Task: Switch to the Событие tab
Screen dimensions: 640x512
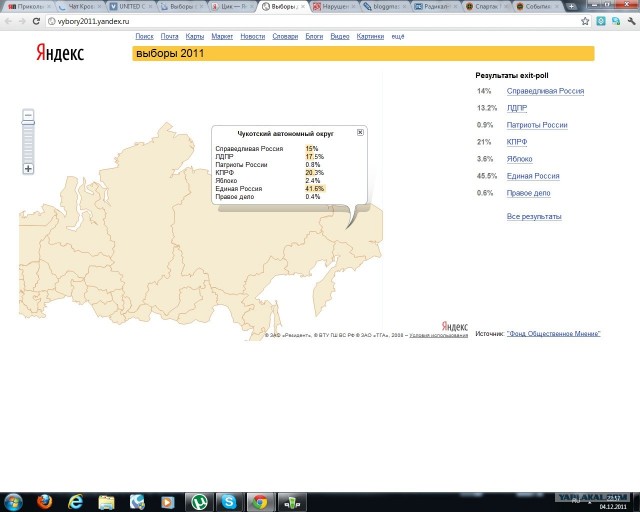Action: [x=538, y=7]
